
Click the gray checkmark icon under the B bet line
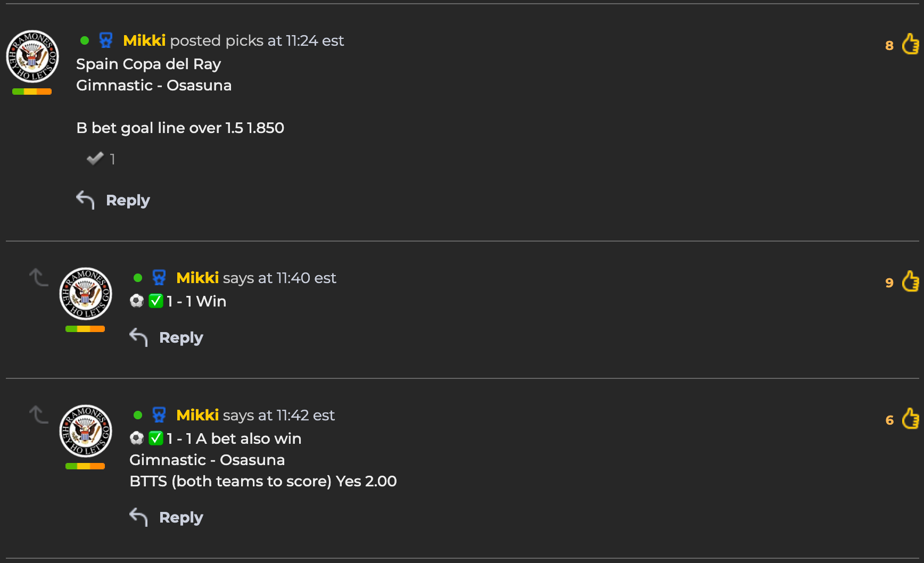pyautogui.click(x=95, y=158)
